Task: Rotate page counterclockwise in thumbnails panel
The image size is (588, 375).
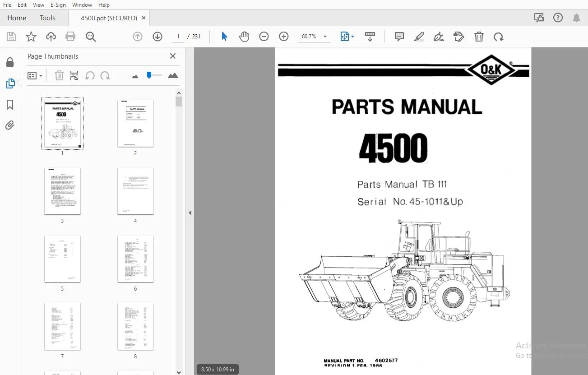Action: (x=90, y=76)
